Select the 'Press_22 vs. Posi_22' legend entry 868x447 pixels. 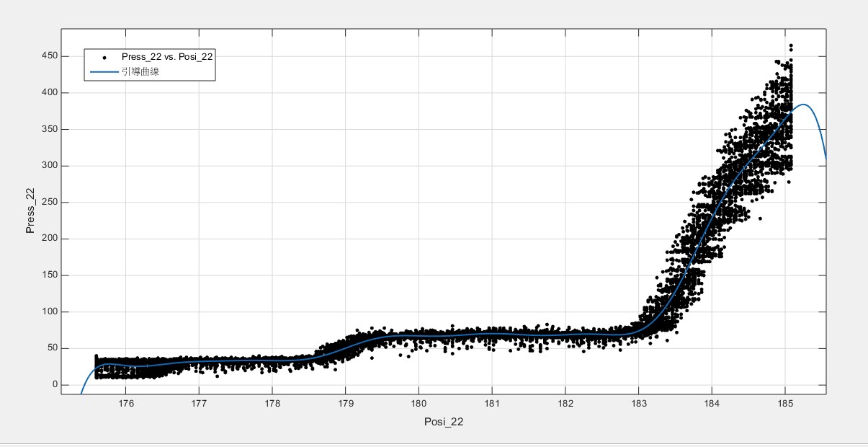click(166, 57)
